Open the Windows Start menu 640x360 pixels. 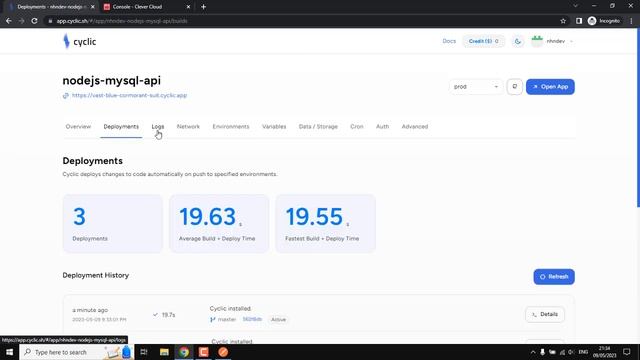pyautogui.click(x=9, y=352)
